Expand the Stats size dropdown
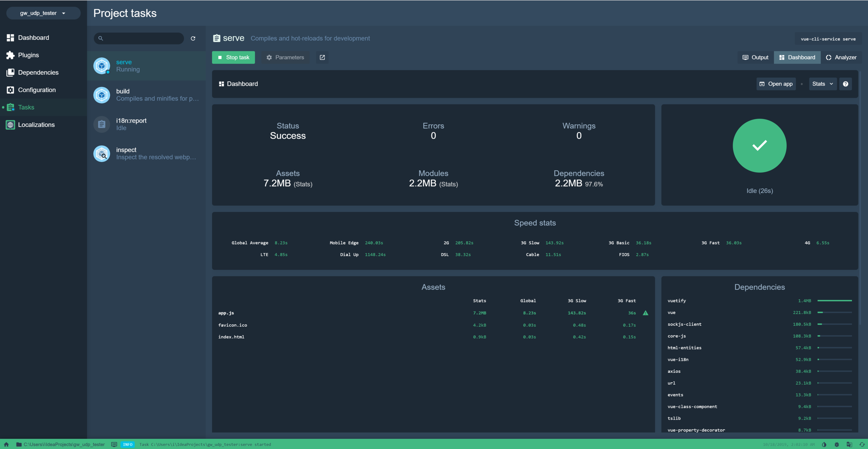Image resolution: width=868 pixels, height=449 pixels. [x=823, y=84]
